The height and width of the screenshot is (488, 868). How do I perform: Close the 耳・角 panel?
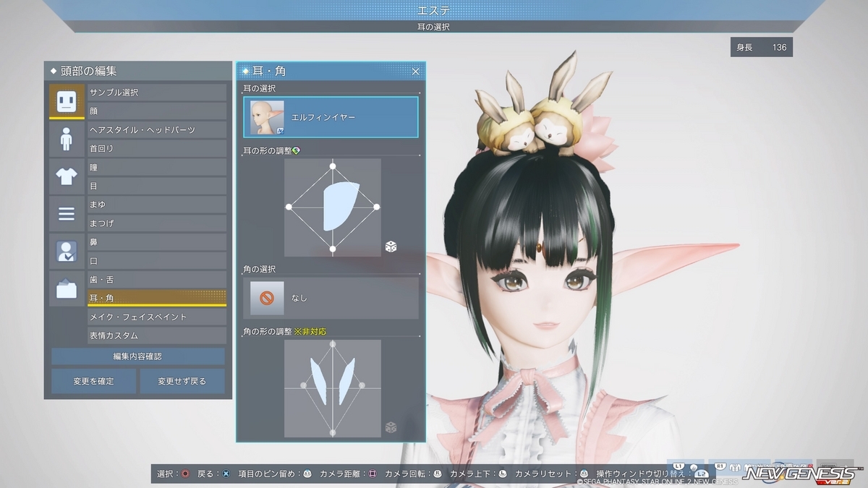[x=415, y=72]
